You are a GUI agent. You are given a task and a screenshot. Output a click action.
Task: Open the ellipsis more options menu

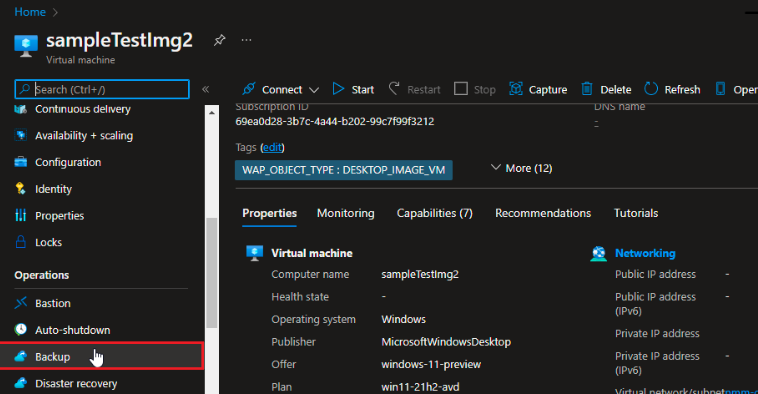[247, 40]
